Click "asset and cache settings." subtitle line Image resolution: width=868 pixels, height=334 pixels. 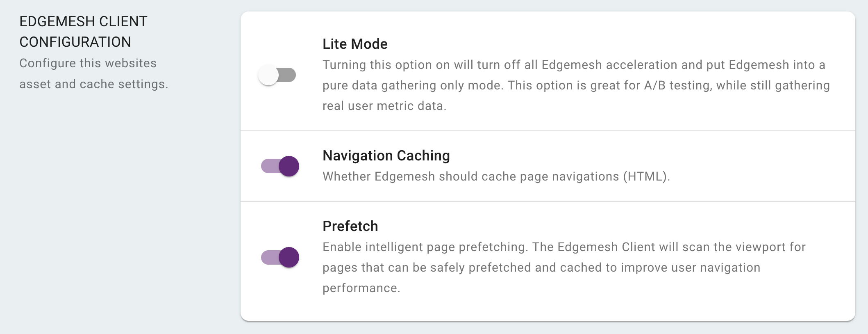(93, 84)
